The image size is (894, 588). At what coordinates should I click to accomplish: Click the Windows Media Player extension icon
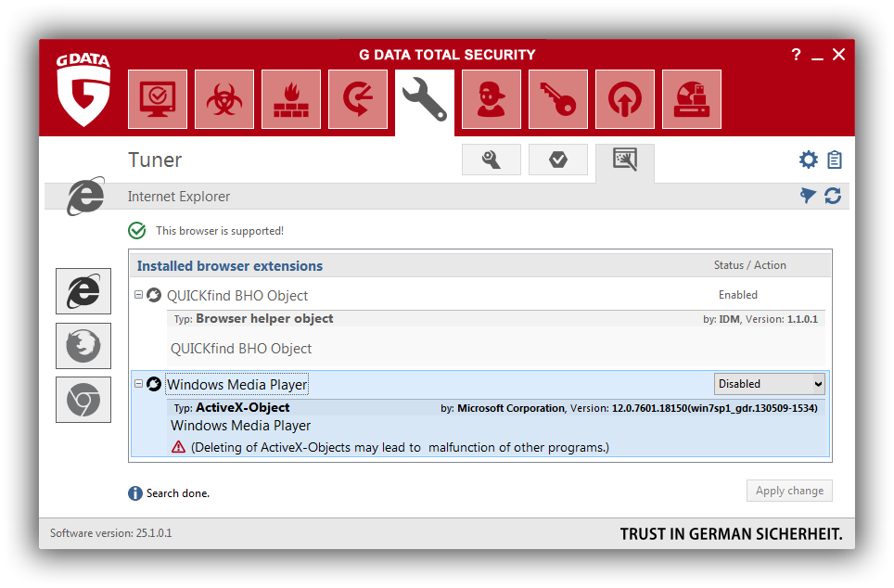coord(154,384)
